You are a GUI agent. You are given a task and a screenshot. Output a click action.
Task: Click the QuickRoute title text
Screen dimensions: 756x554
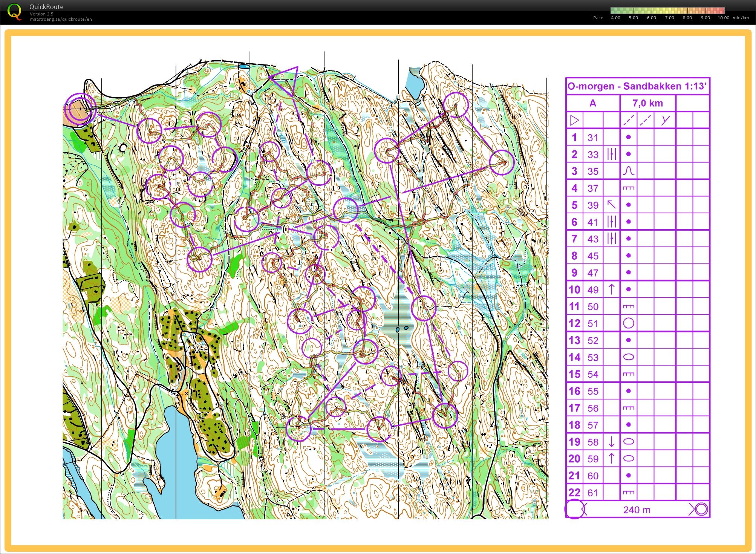(x=46, y=7)
